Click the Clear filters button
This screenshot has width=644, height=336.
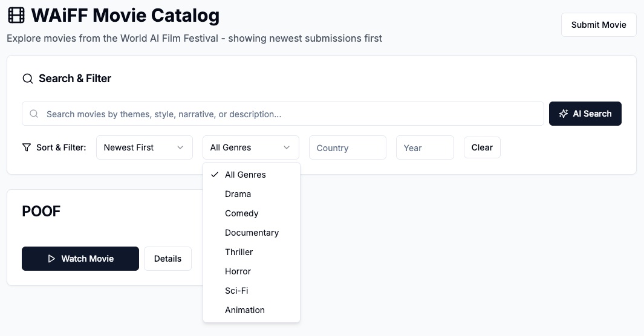tap(482, 147)
